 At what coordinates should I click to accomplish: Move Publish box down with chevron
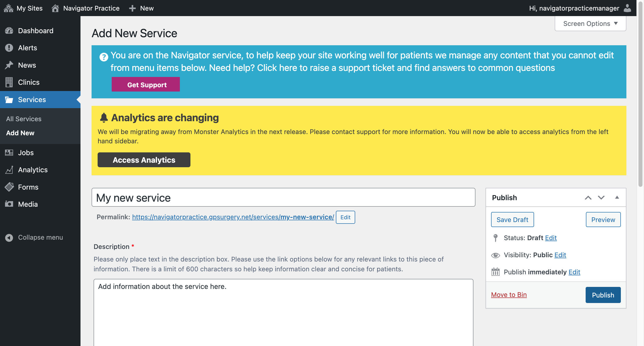[x=601, y=198]
